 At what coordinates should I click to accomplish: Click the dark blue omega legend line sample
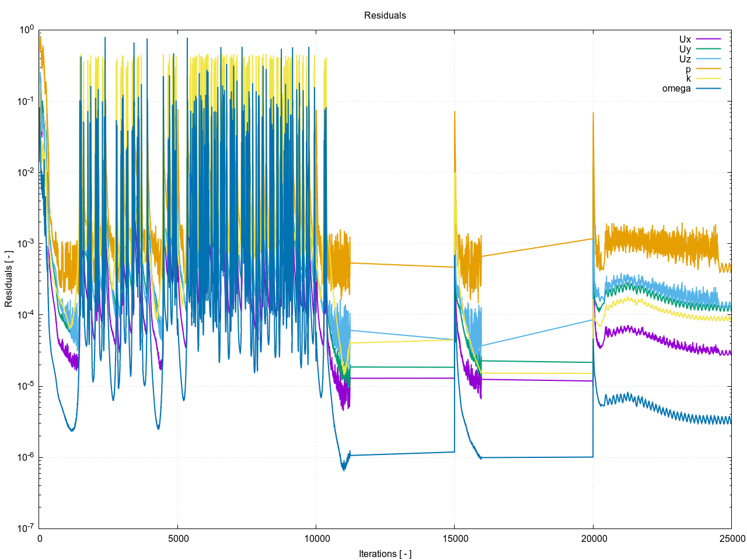708,89
